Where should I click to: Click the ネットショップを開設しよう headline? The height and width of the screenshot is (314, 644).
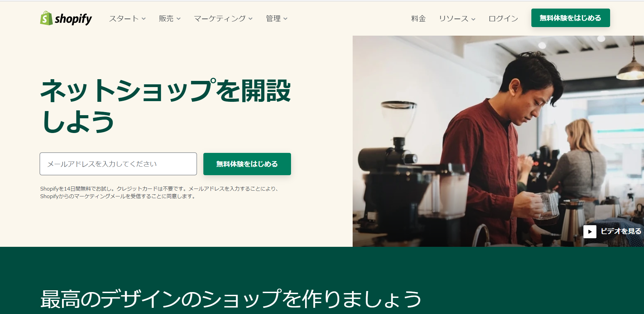pos(165,106)
